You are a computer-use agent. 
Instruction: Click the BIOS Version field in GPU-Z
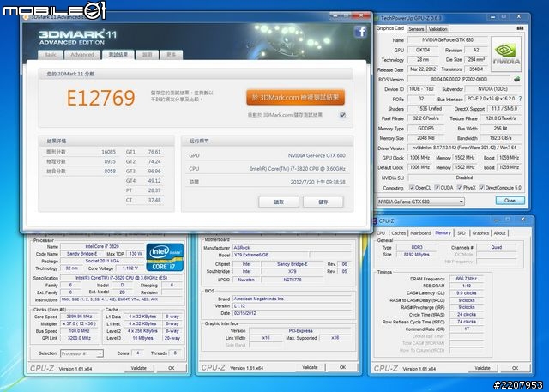tap(459, 80)
